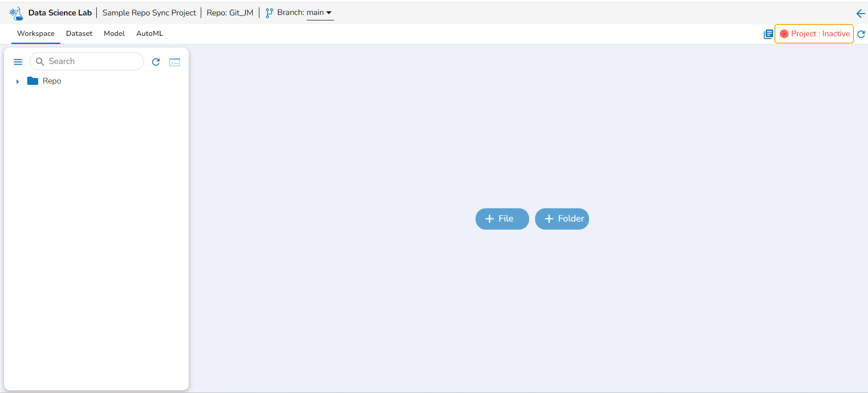Click the Data Science Lab logo icon

(x=16, y=13)
